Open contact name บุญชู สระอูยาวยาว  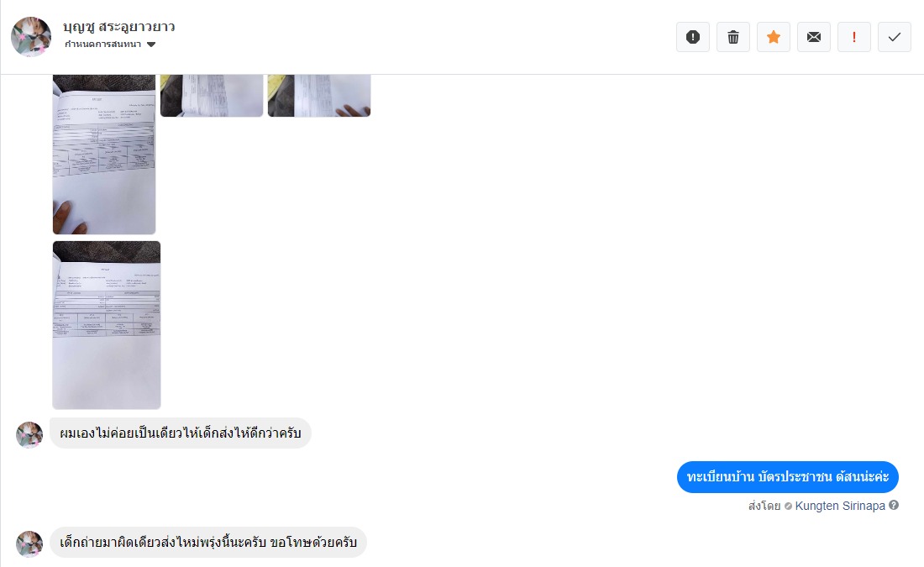(x=119, y=27)
